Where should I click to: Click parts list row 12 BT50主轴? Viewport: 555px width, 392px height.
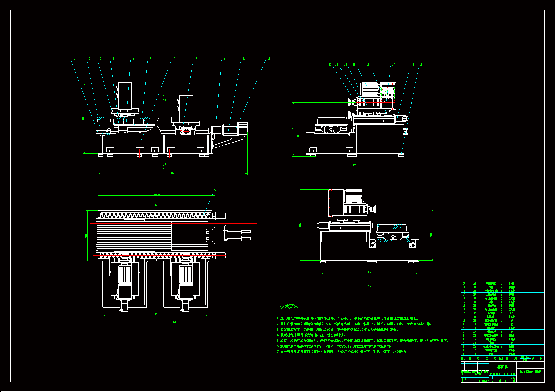coord(491,313)
